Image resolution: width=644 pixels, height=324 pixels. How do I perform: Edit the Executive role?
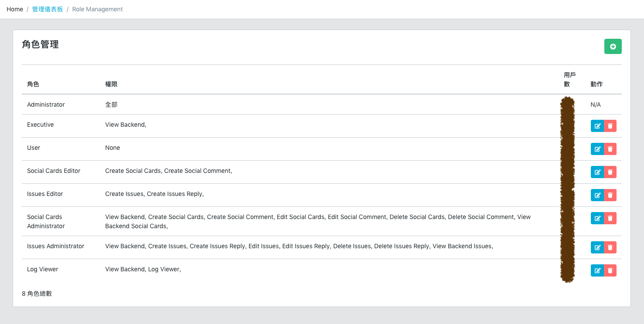[597, 126]
